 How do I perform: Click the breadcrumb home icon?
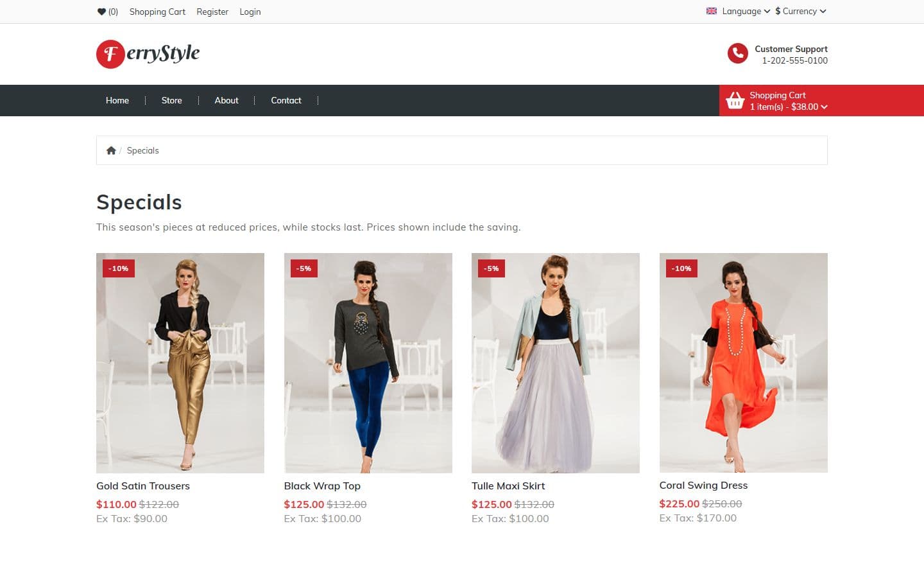click(x=111, y=150)
